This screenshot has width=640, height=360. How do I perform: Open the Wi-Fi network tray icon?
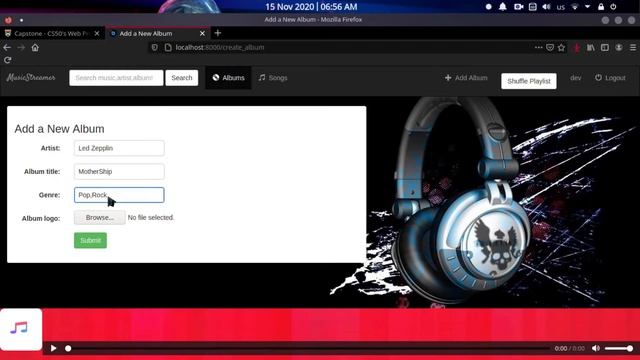click(x=575, y=7)
